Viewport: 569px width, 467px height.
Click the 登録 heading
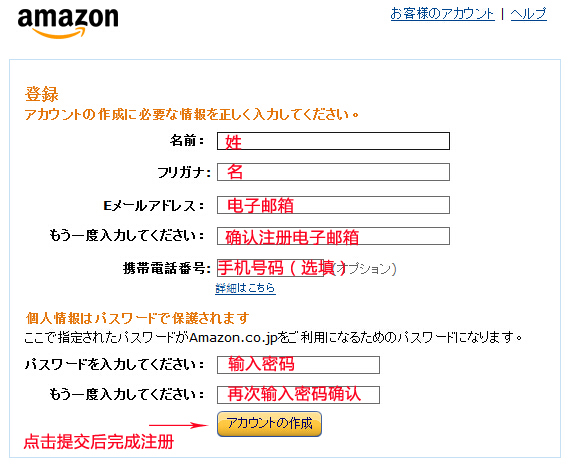coord(41,94)
